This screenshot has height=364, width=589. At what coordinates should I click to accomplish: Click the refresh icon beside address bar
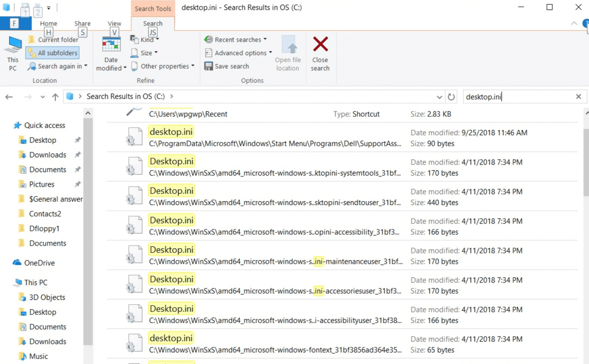pos(451,97)
